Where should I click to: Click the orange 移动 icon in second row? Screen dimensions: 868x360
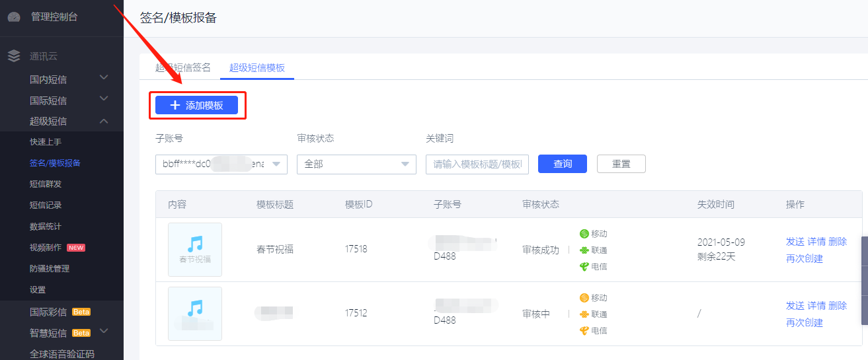[x=584, y=298]
